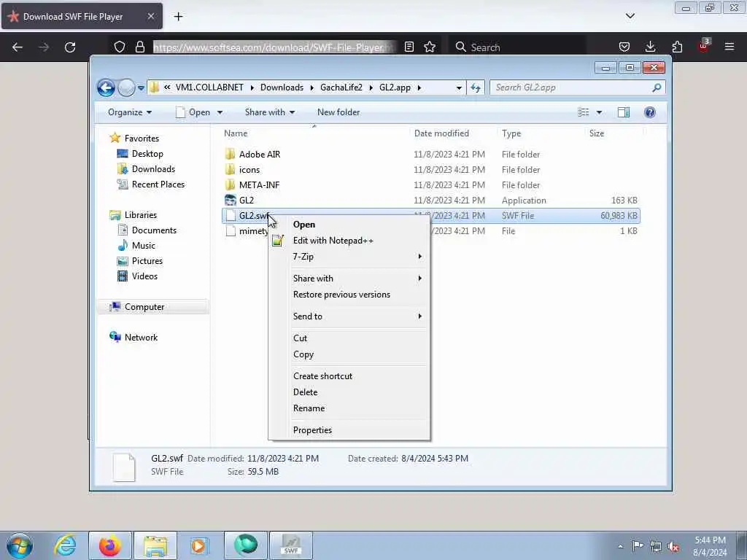
Task: Bookmark page with Firefox star icon
Action: pyautogui.click(x=430, y=47)
